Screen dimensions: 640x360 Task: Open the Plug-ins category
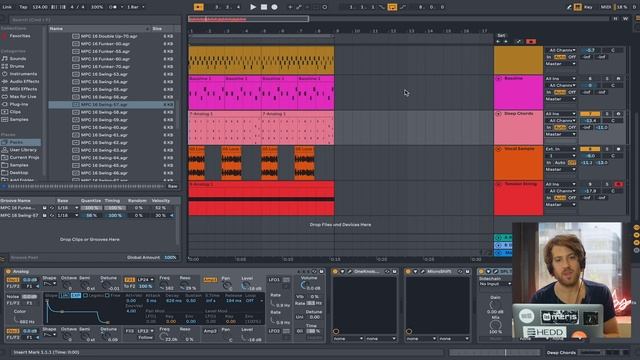pyautogui.click(x=19, y=104)
